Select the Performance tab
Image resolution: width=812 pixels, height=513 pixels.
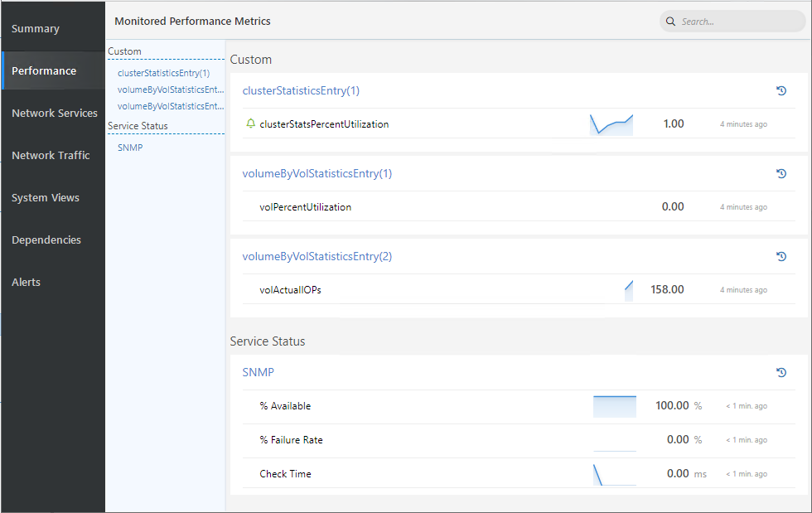[x=53, y=70]
